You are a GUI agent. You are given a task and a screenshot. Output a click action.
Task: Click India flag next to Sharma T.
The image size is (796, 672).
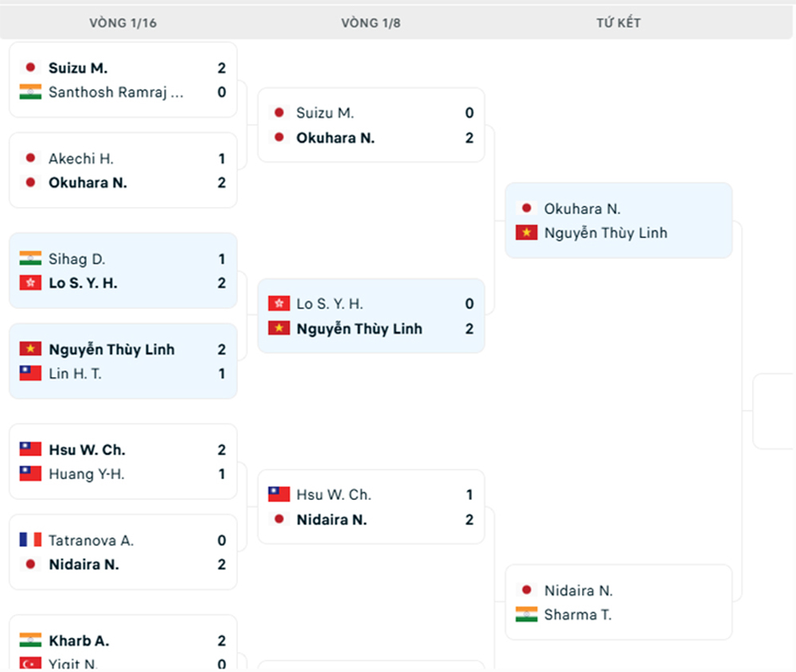point(526,615)
